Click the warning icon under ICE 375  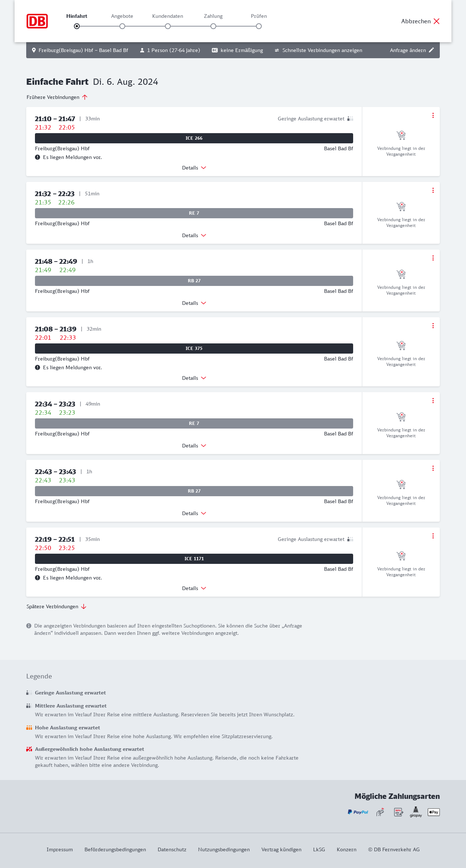coord(37,367)
